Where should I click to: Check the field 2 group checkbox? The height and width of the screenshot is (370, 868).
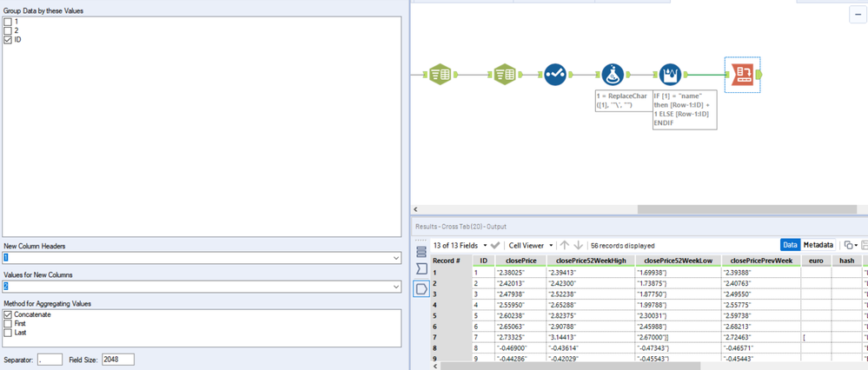coord(8,30)
